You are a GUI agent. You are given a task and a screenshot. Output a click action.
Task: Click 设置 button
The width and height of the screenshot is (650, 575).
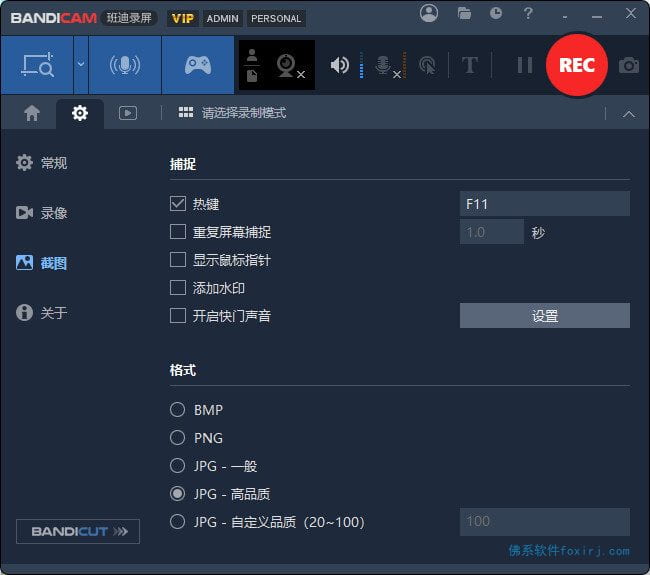point(545,315)
